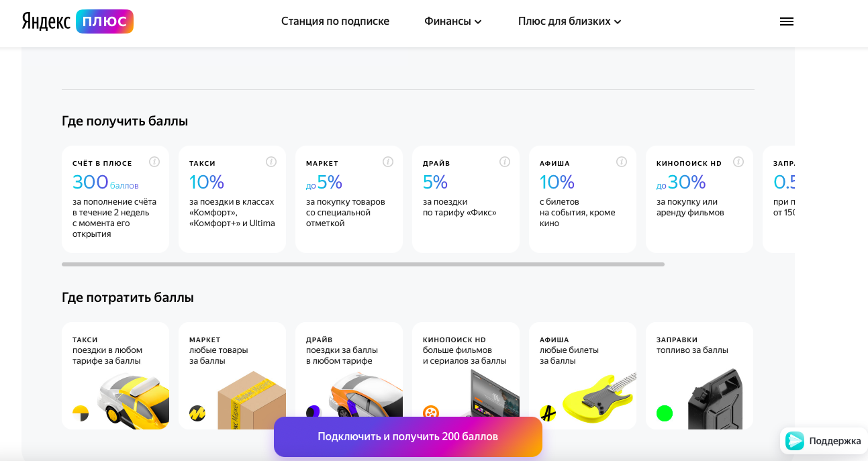Expand the Плюс для близких dropdown
Image resolution: width=868 pixels, height=461 pixels.
(569, 21)
